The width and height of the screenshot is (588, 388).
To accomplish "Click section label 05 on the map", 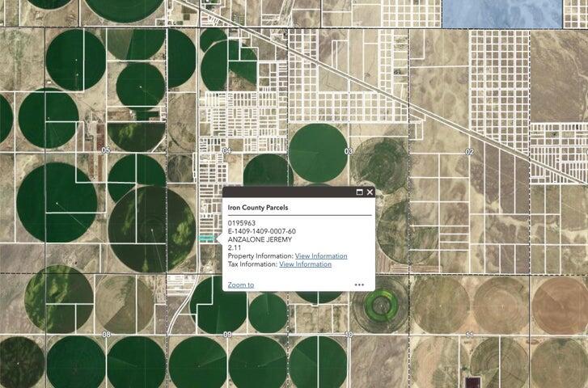I will coord(105,151).
